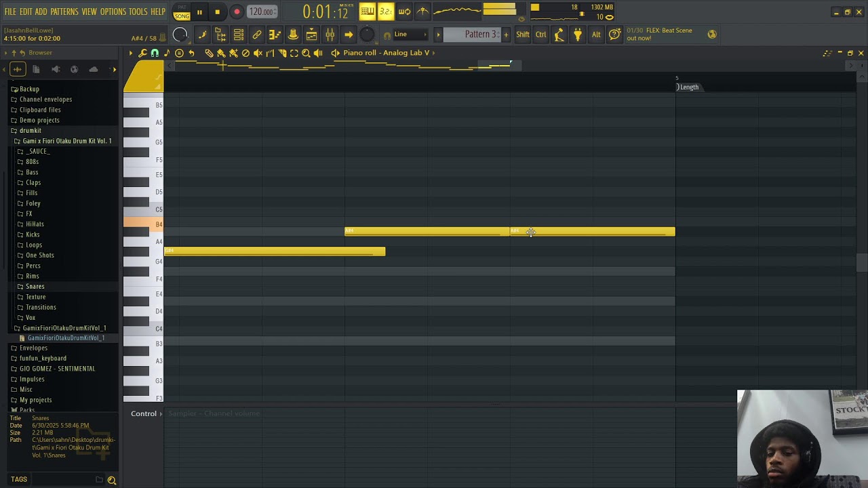This screenshot has height=488, width=868.
Task: Open the piano roll tools wrench menu
Action: coord(142,53)
